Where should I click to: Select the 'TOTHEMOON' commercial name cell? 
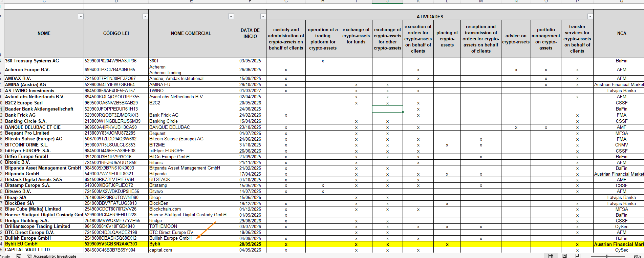click(x=191, y=226)
